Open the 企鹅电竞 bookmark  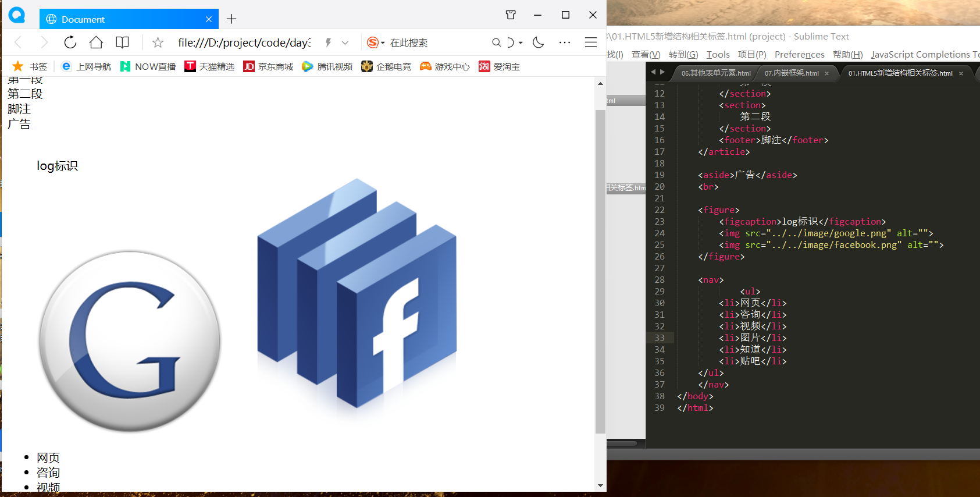point(386,66)
